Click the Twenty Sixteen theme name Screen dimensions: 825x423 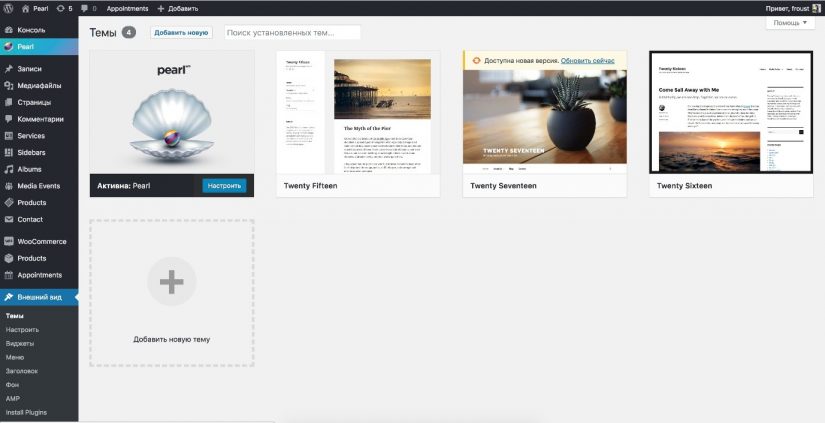(685, 186)
